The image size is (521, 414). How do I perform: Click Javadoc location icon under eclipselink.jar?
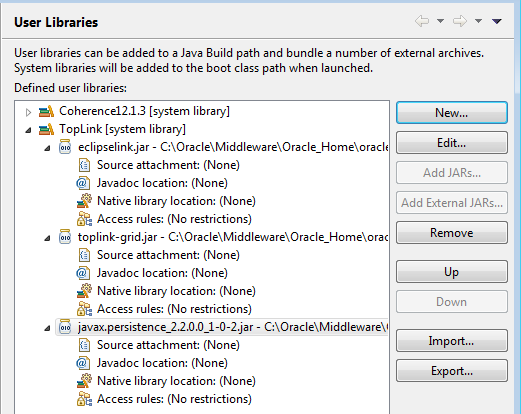coord(83,183)
